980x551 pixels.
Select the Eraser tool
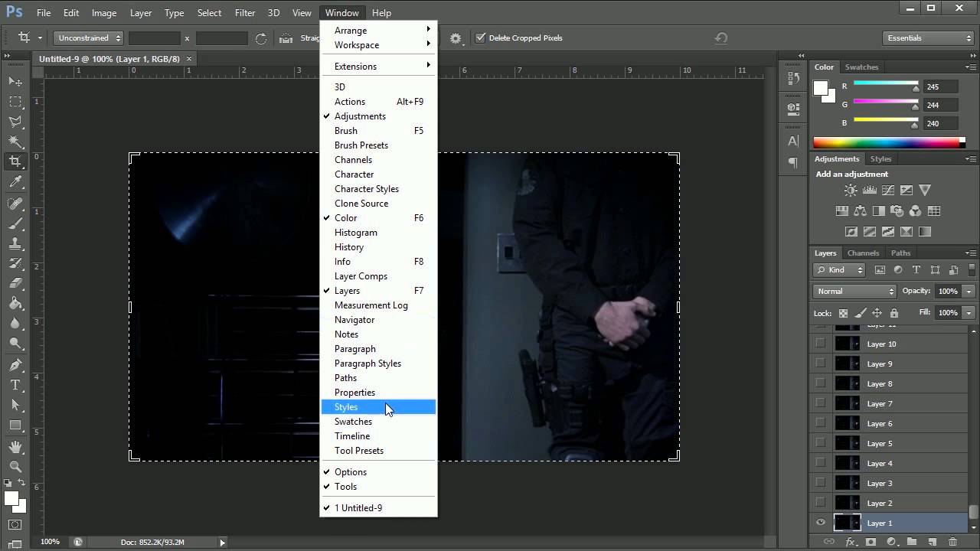[15, 283]
